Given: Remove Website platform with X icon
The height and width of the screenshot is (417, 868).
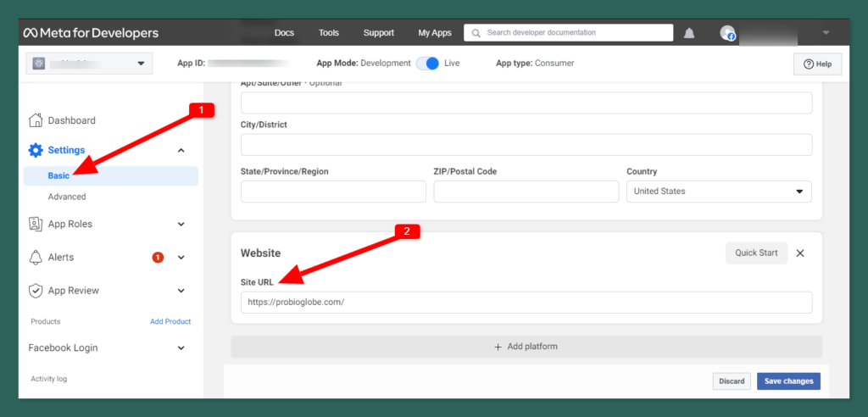Looking at the screenshot, I should click(800, 253).
